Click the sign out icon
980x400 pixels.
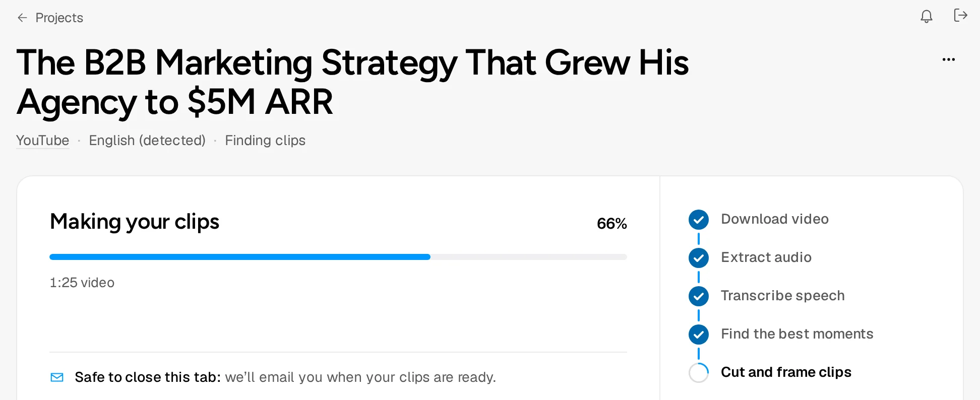point(960,16)
